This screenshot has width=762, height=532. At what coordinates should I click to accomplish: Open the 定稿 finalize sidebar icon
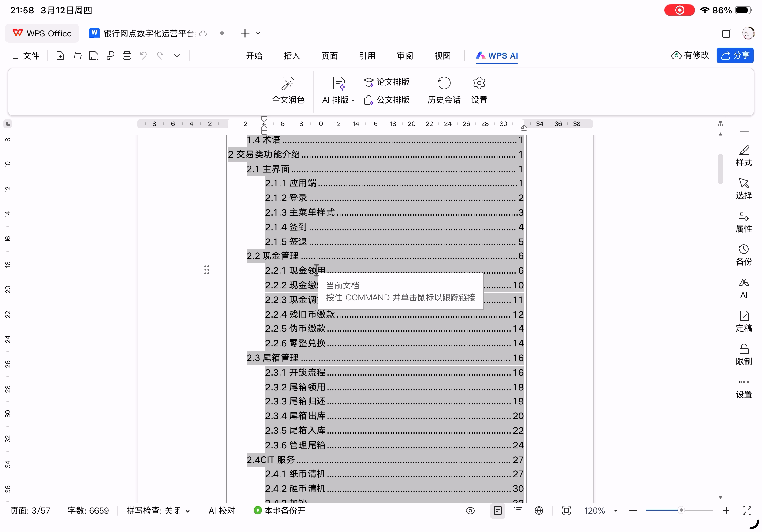(x=743, y=316)
